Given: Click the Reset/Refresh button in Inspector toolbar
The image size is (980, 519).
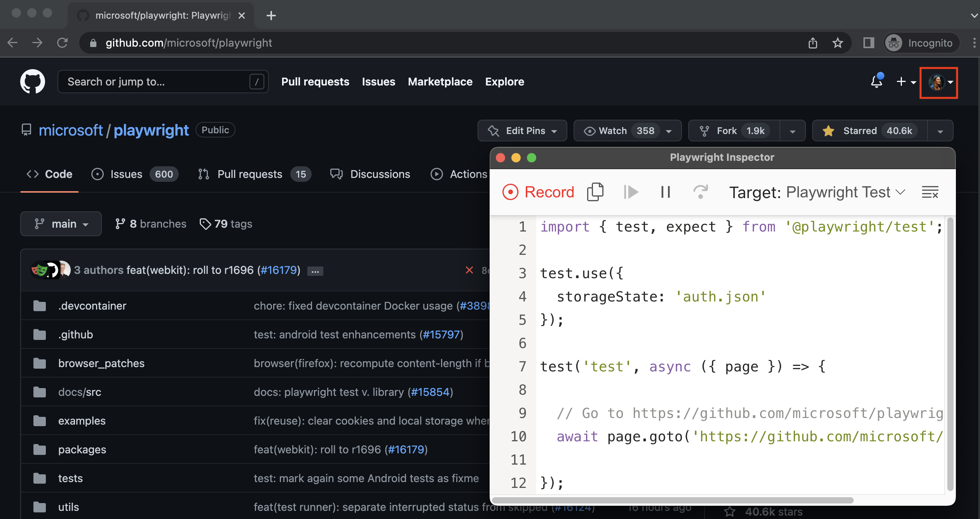Looking at the screenshot, I should click(699, 192).
